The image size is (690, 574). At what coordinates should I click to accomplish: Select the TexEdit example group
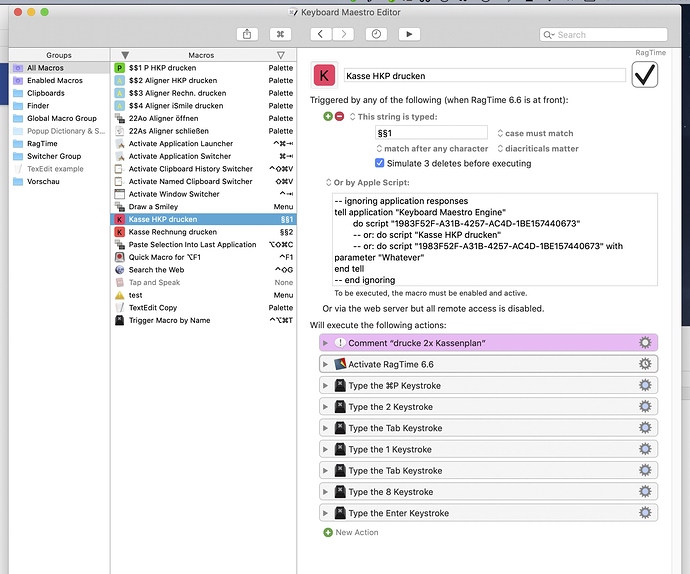(59, 169)
